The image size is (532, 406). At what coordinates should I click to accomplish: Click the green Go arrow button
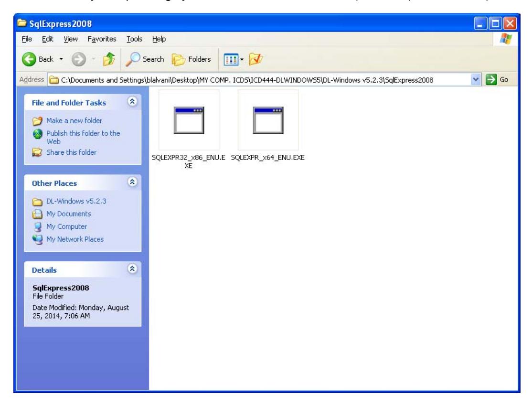pos(491,80)
